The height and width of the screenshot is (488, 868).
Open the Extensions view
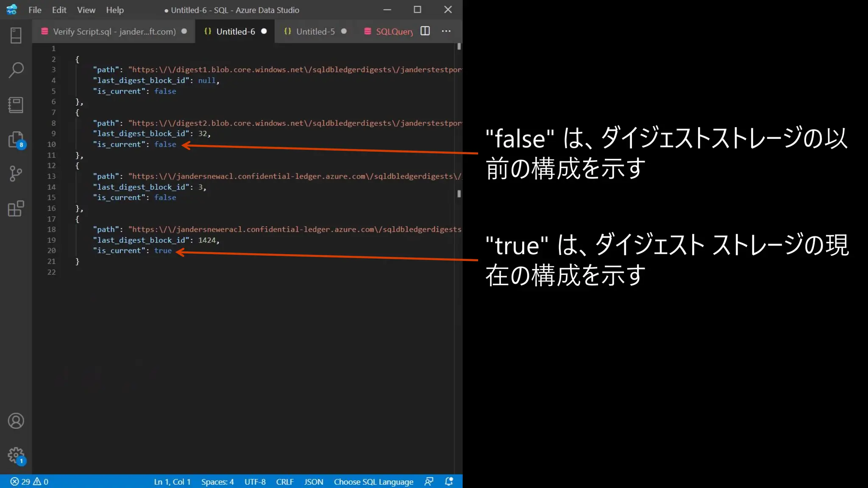16,208
